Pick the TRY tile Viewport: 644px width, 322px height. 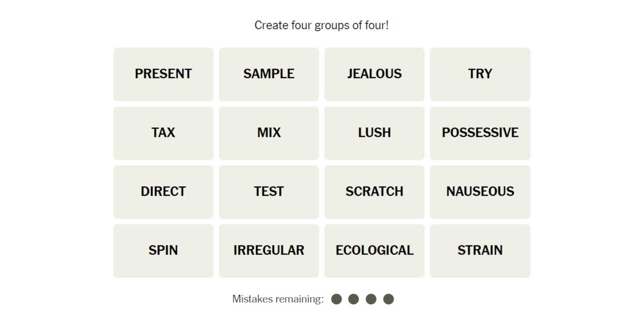[x=480, y=74]
